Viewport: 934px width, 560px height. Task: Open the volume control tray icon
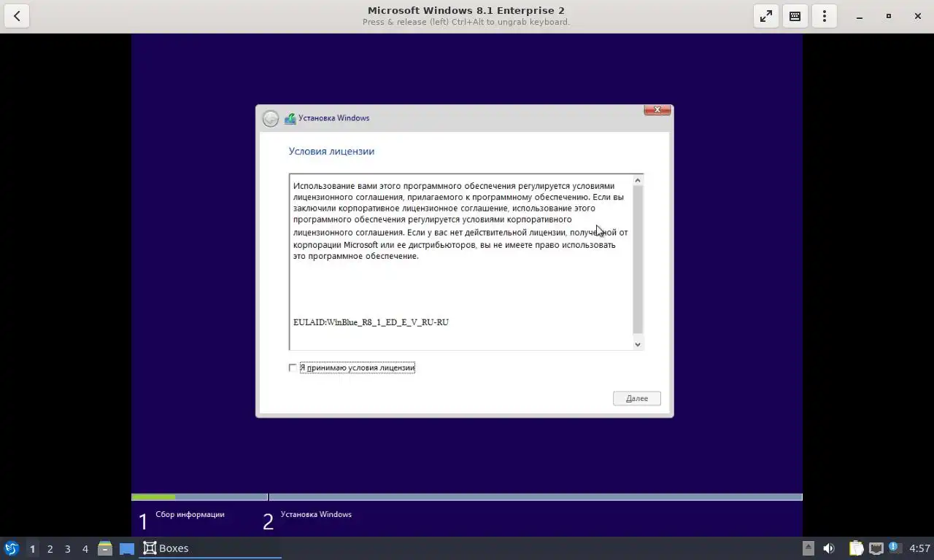(x=829, y=548)
